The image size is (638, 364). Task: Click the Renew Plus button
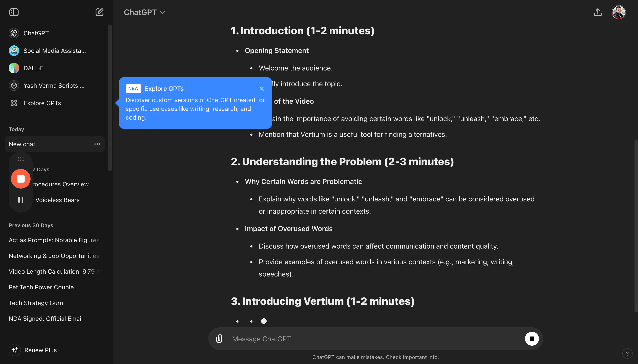click(x=55, y=350)
